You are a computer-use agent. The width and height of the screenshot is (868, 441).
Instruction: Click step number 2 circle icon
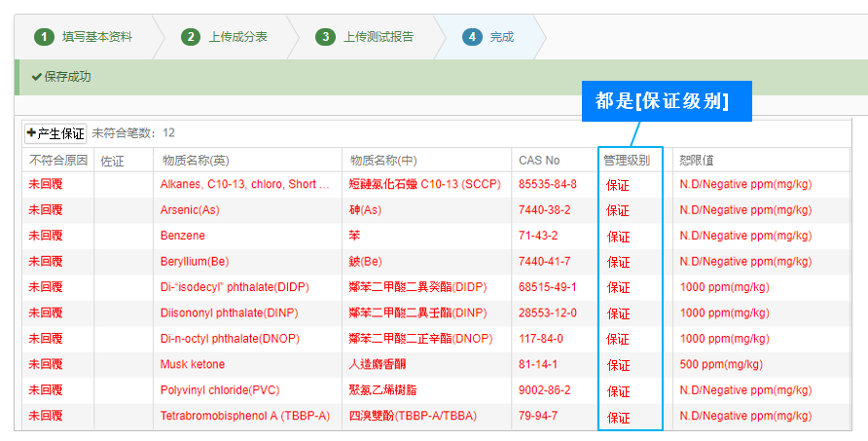point(191,37)
